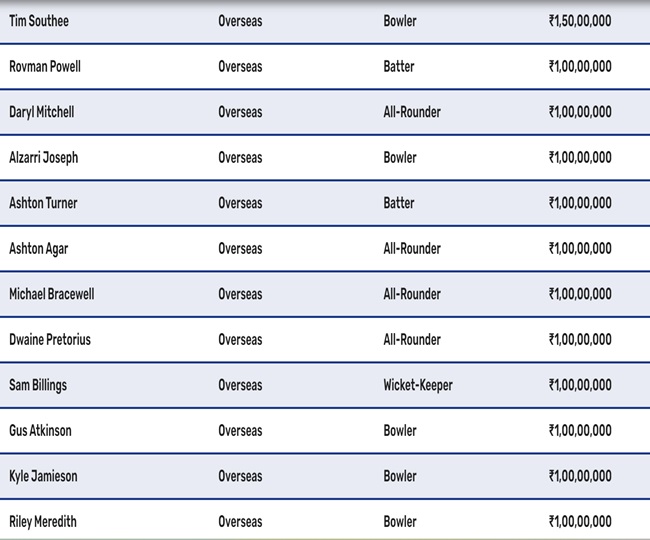Click the Sam Billings name cell
Screen dimensions: 650x540
pos(38,385)
